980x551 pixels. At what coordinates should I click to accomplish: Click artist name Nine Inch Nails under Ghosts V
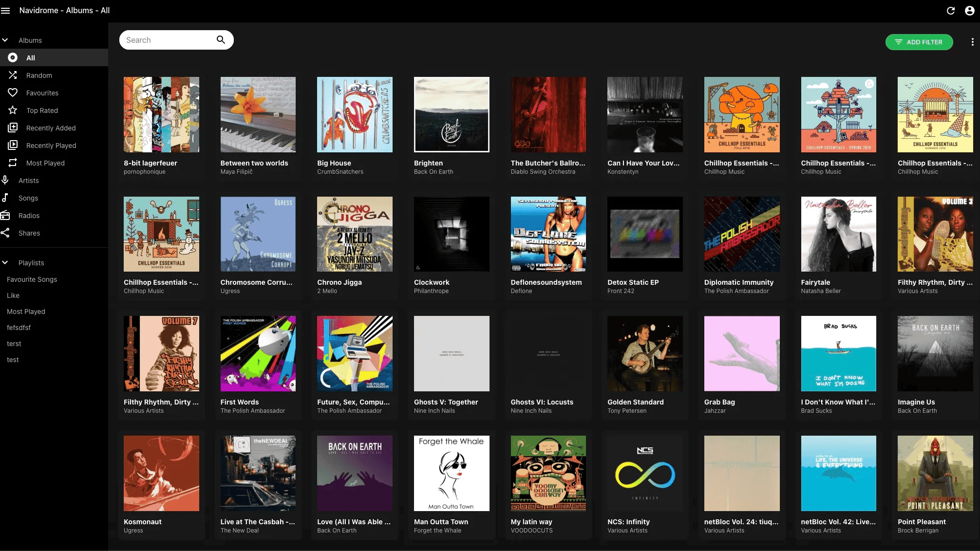click(434, 411)
